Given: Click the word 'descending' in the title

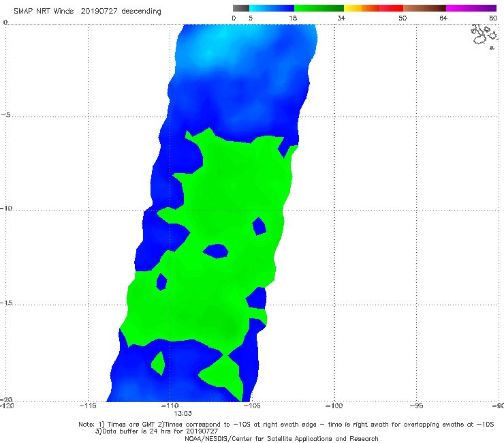Looking at the screenshot, I should pos(141,12).
